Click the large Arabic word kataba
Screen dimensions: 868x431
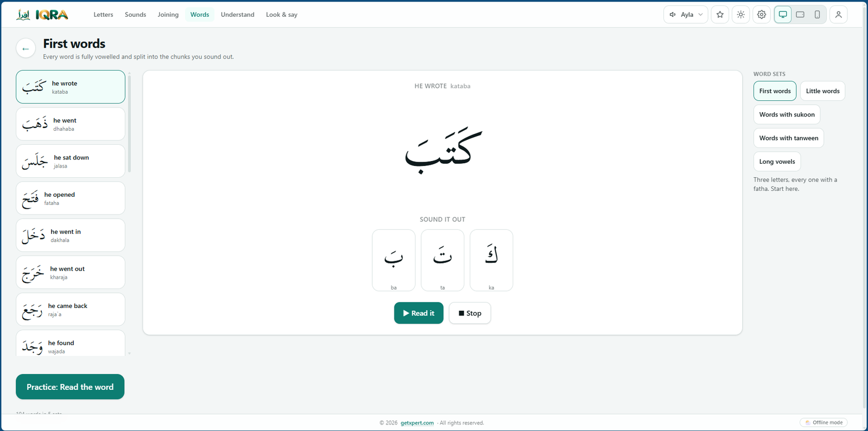(443, 150)
